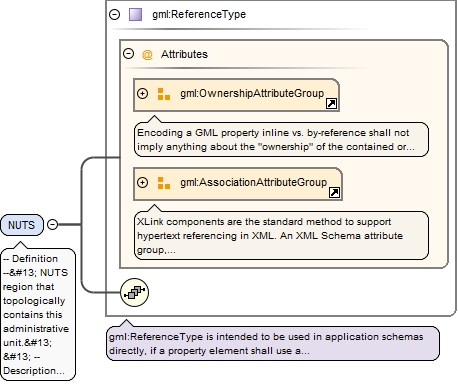Select the gml:AssociationAttributeGroup label
This screenshot has height=384, width=458.
pos(254,182)
